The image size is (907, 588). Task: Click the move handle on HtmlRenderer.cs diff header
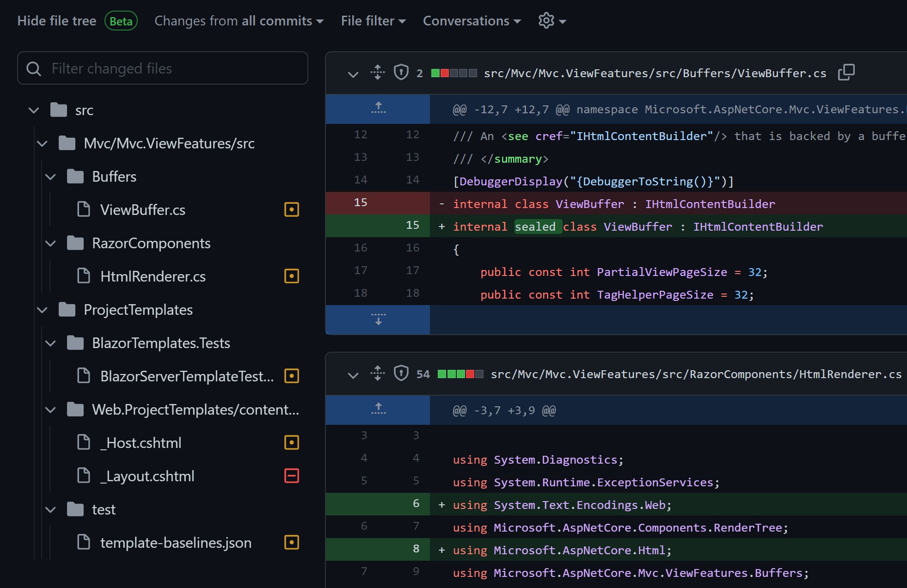click(x=377, y=374)
